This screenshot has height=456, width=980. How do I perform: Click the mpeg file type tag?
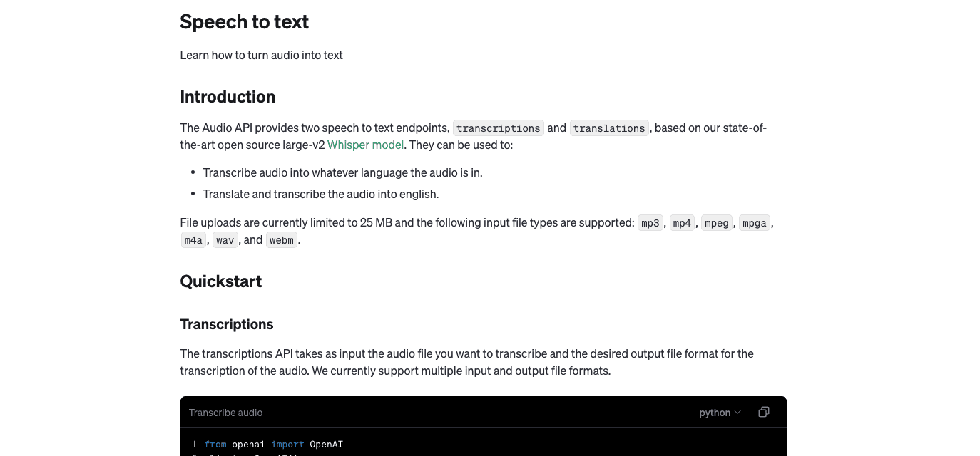pyautogui.click(x=716, y=222)
